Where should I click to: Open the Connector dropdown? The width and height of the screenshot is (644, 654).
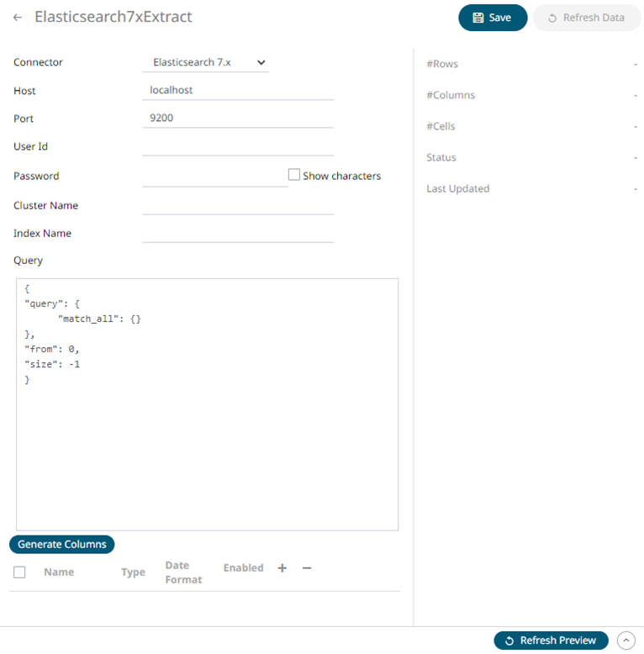[x=206, y=62]
